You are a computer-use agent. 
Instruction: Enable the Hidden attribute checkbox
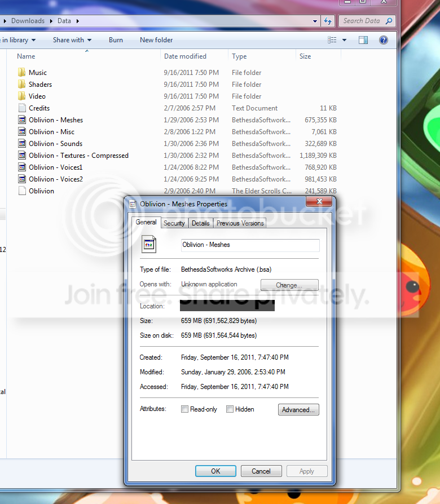pyautogui.click(x=230, y=409)
